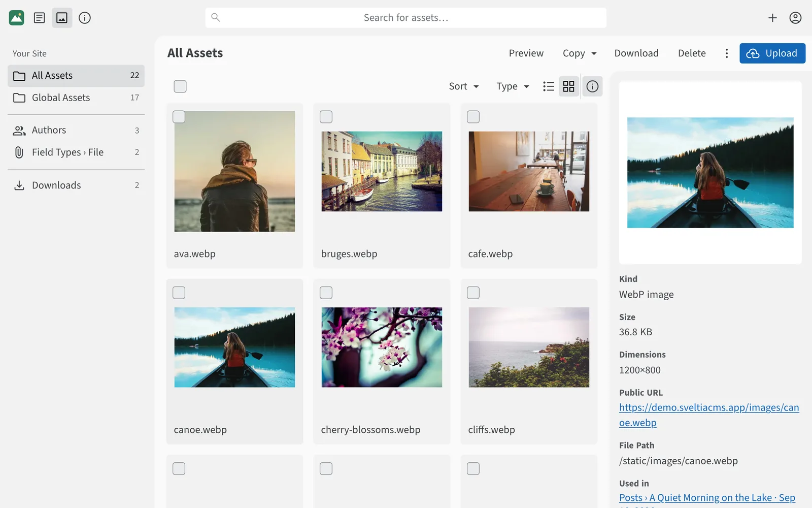Screen dimensions: 812x508
Task: Click the All Assets heading
Action: (x=195, y=53)
